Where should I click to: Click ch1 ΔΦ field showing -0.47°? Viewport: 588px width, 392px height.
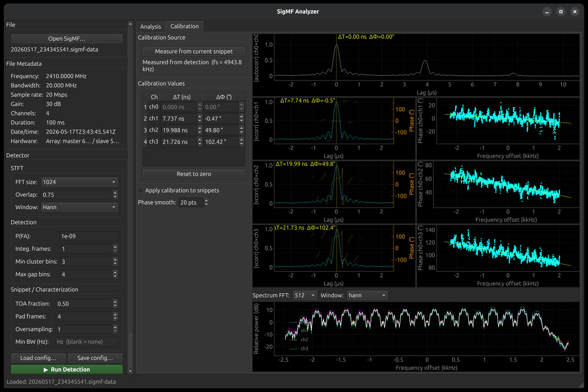pos(220,119)
